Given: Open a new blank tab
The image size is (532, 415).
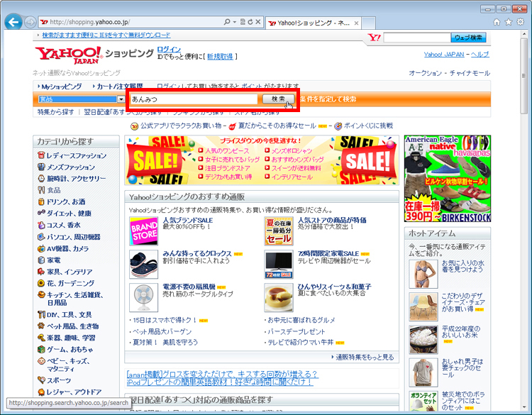Looking at the screenshot, I should (x=368, y=23).
